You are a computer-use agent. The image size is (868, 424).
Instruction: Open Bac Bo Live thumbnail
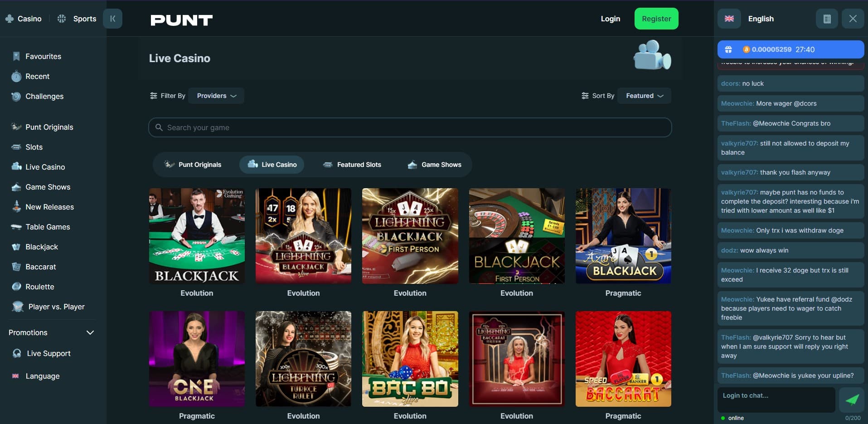tap(410, 359)
